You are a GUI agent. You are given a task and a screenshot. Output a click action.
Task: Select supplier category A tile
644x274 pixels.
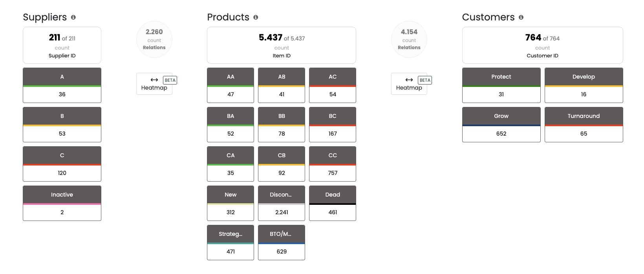coord(62,85)
